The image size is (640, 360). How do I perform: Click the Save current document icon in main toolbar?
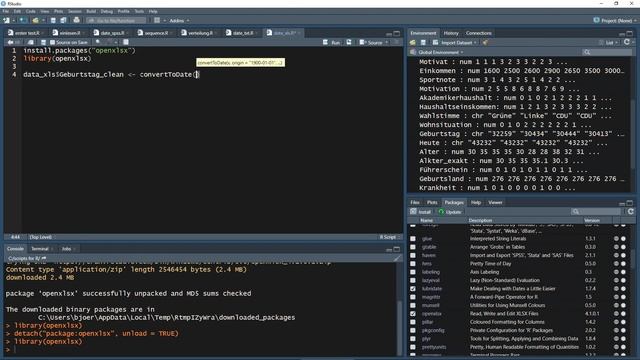[x=53, y=20]
